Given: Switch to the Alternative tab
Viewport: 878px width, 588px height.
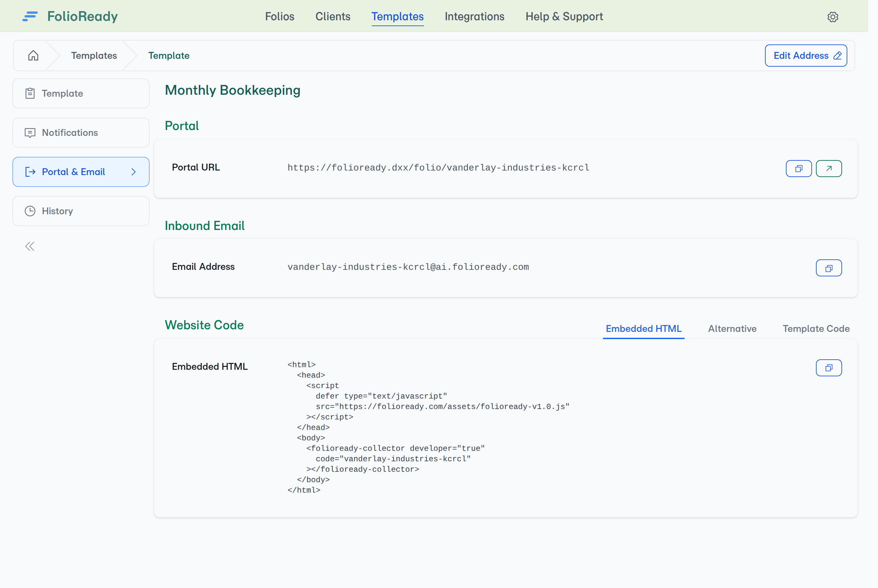Looking at the screenshot, I should [732, 329].
